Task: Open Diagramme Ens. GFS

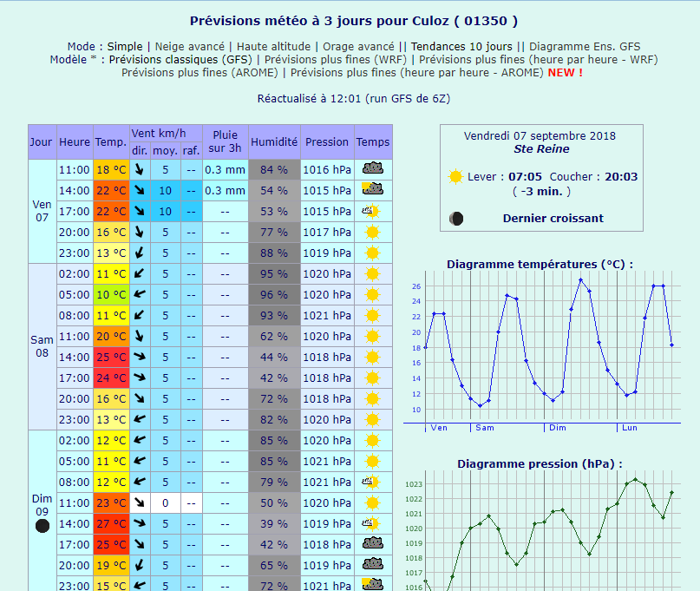Action: [585, 47]
